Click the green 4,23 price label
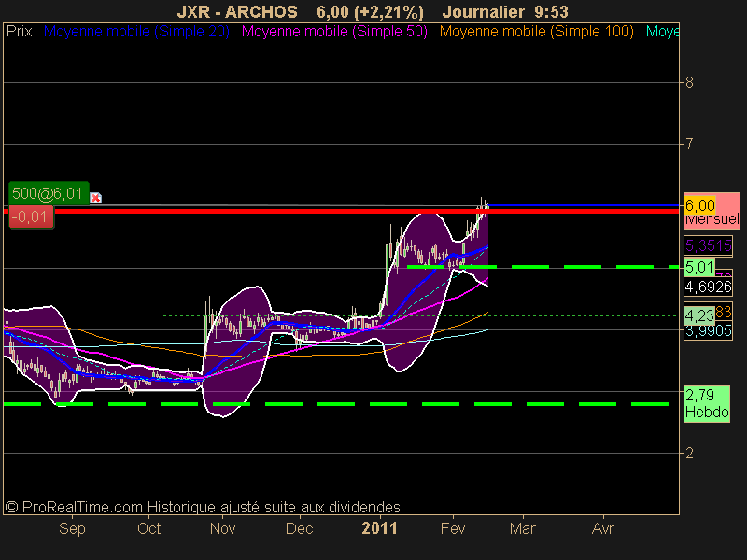Screen dimensions: 747x560 698,315
